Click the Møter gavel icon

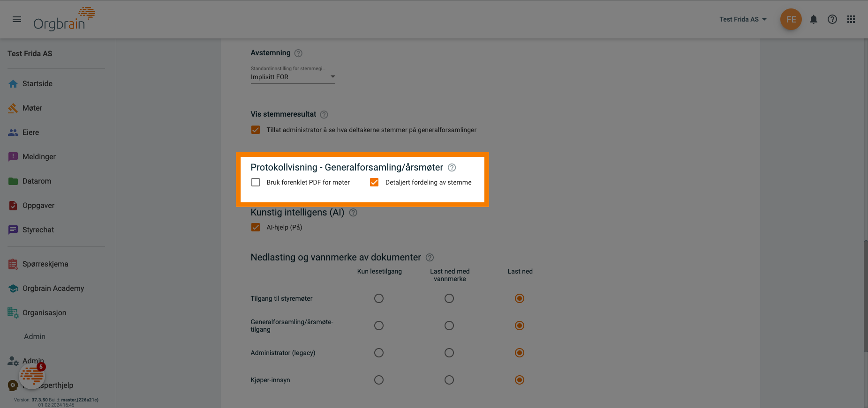[x=13, y=108]
